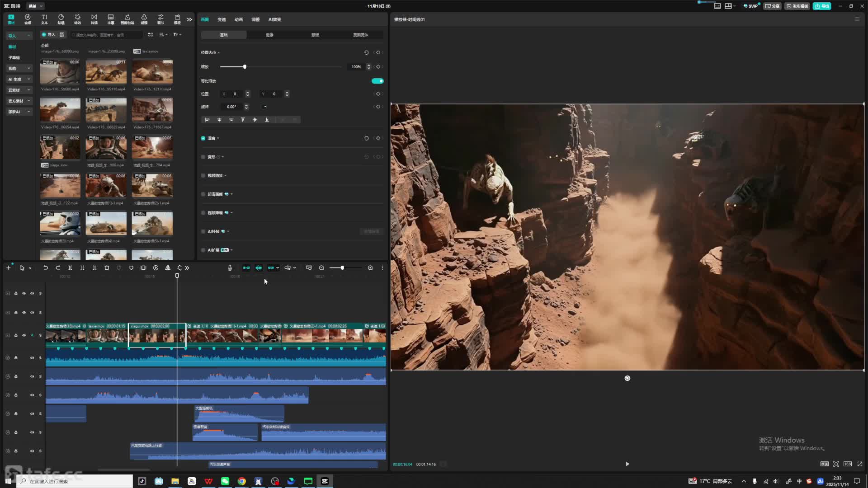Switch to the speed tab in properties
Viewport: 868px width, 488px height.
point(222,19)
